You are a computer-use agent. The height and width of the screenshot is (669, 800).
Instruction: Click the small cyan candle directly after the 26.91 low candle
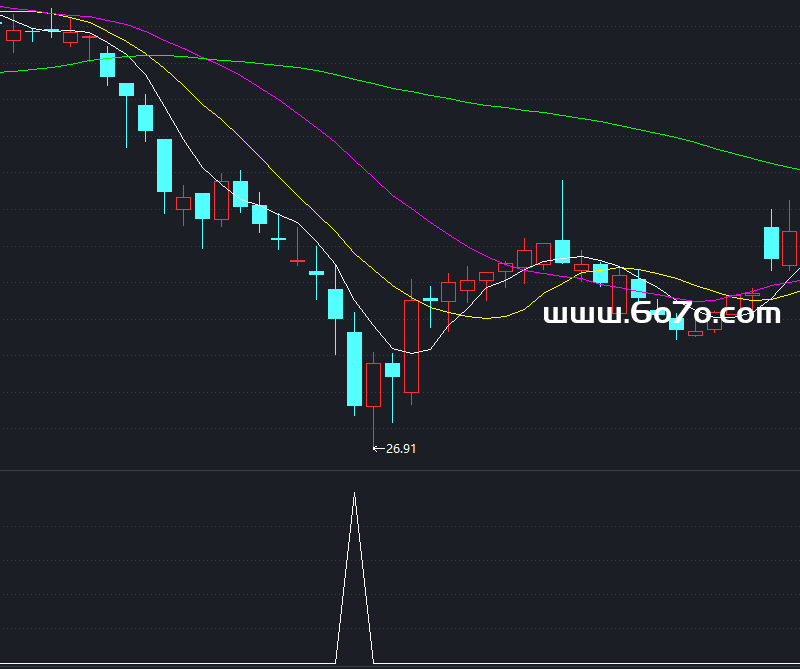click(392, 370)
